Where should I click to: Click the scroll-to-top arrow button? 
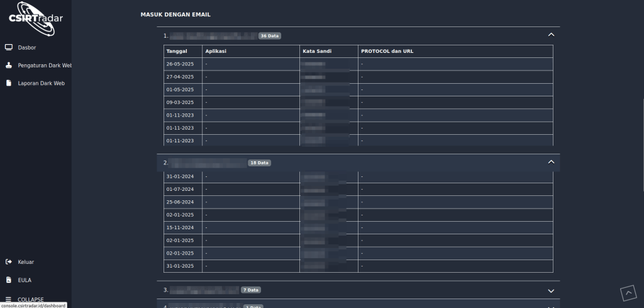tap(628, 293)
